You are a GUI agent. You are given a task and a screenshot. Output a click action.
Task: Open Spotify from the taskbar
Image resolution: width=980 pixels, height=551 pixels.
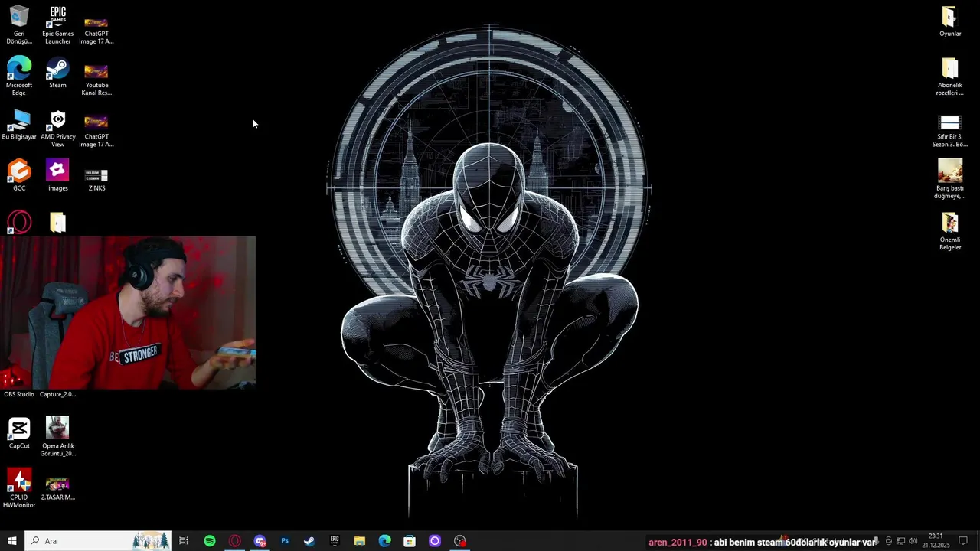(x=210, y=541)
